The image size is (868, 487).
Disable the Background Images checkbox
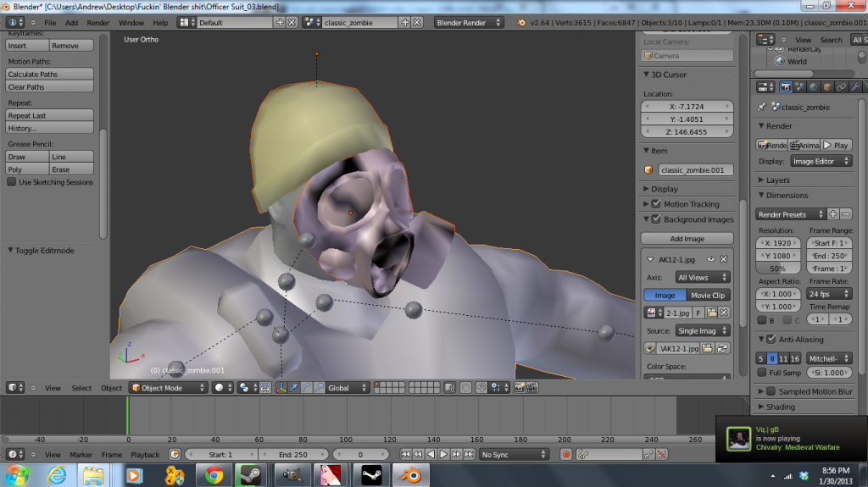click(657, 219)
